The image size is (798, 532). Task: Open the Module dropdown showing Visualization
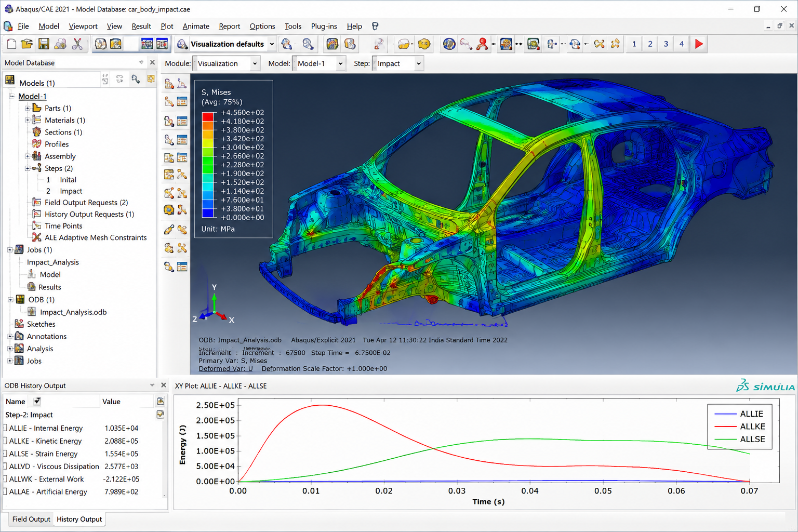coord(227,63)
